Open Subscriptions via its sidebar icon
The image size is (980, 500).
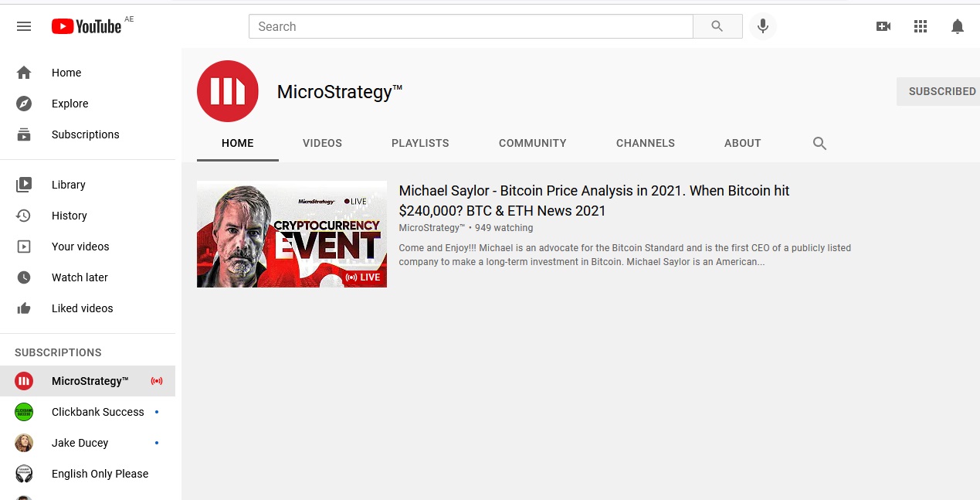tap(24, 134)
